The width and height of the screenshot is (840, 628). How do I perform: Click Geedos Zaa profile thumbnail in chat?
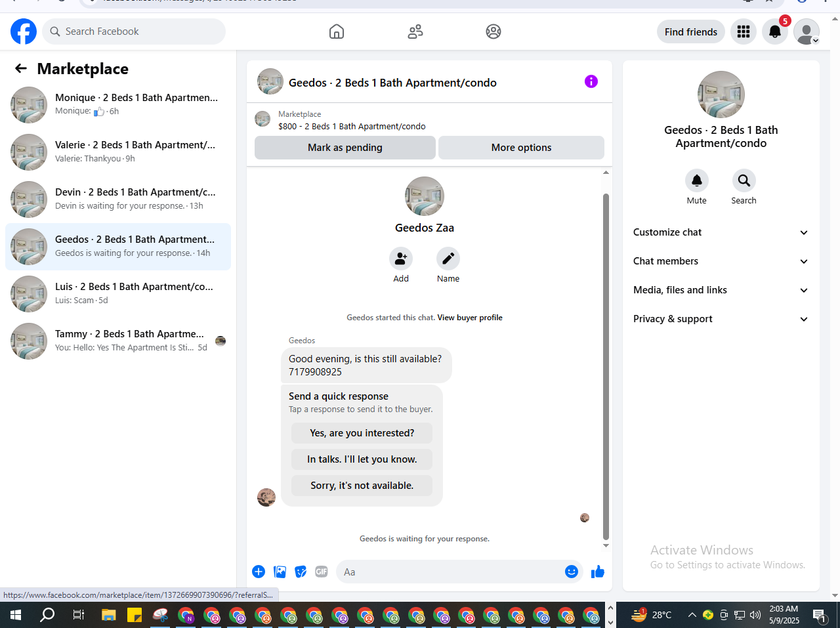(x=425, y=196)
